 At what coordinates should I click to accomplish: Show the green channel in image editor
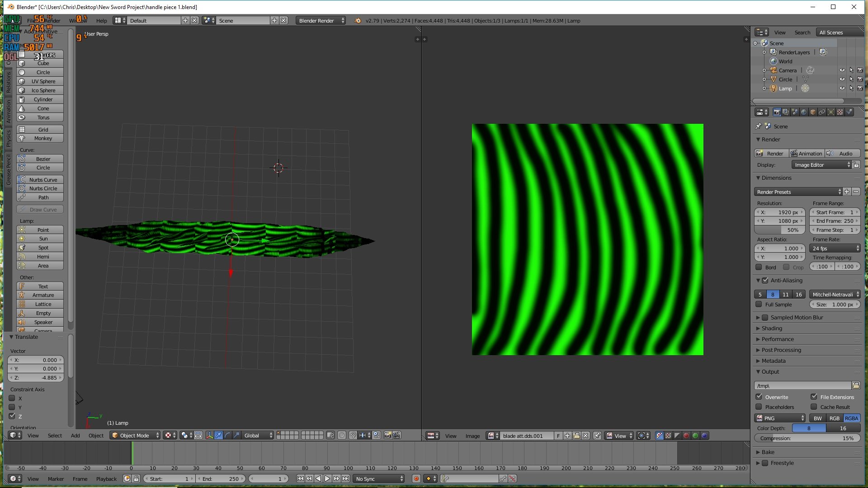click(x=695, y=436)
